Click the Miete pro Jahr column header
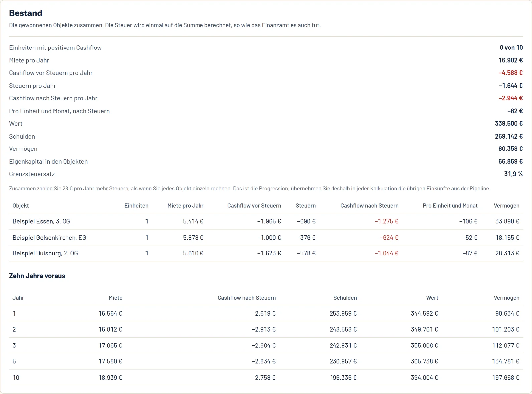Screen dimensions: 532x394 185,206
